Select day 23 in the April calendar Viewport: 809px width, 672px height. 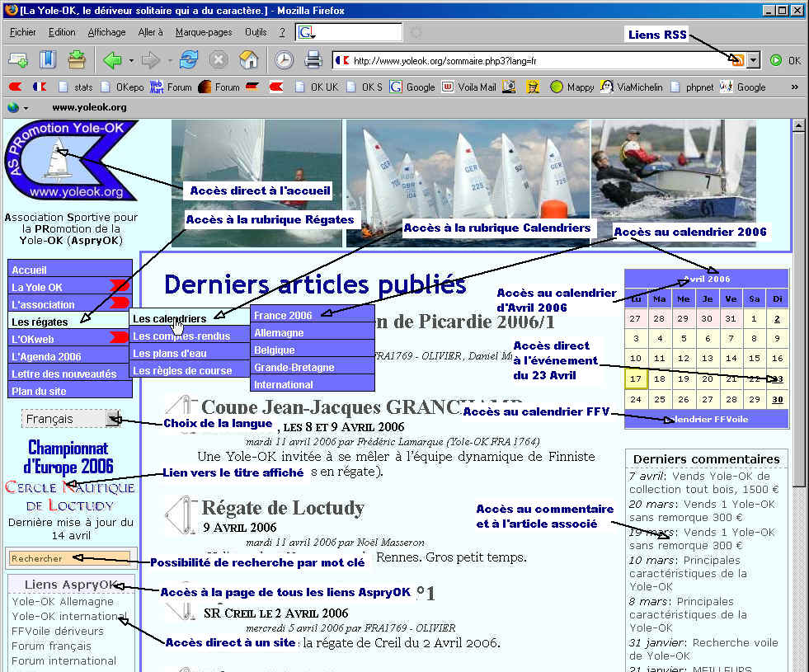click(x=777, y=378)
